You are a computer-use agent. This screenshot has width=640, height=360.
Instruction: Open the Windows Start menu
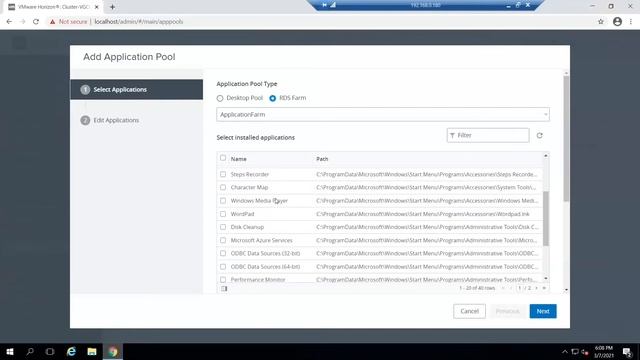[x=10, y=351]
